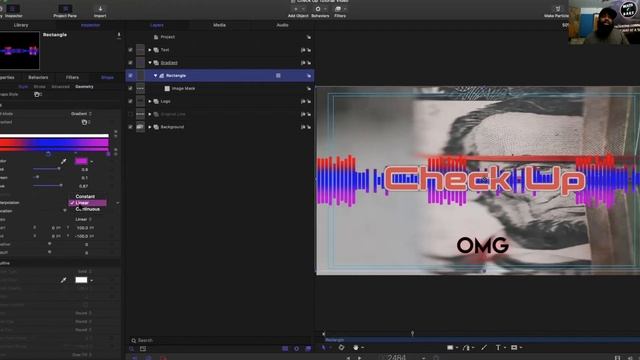The height and width of the screenshot is (360, 640).
Task: Open the Filters toolbar icon
Action: point(340,11)
